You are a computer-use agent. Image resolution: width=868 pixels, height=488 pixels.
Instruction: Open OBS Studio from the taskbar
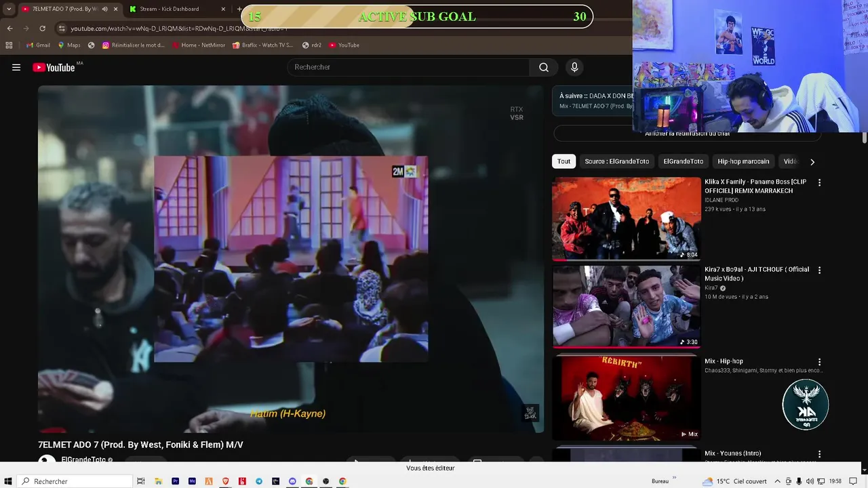[325, 481]
